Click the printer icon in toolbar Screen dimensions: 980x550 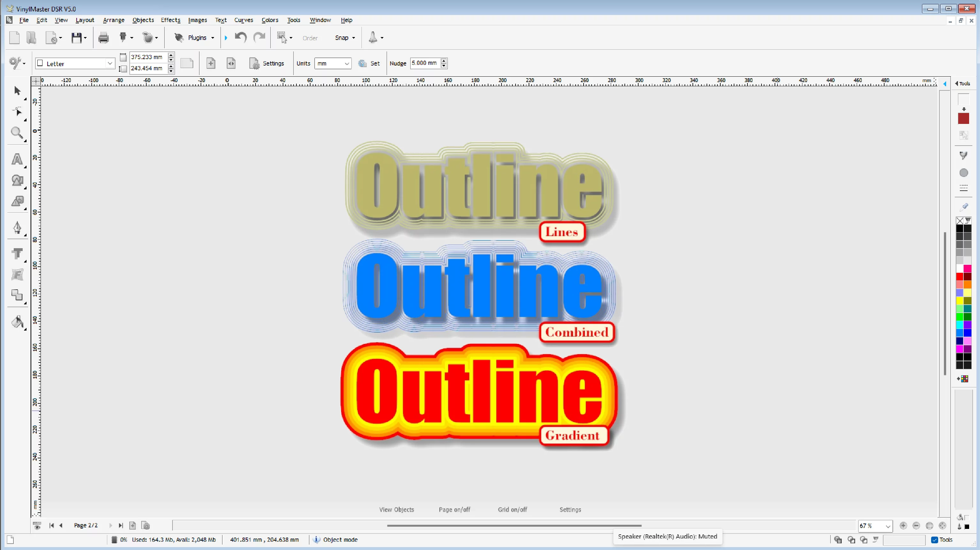(103, 38)
